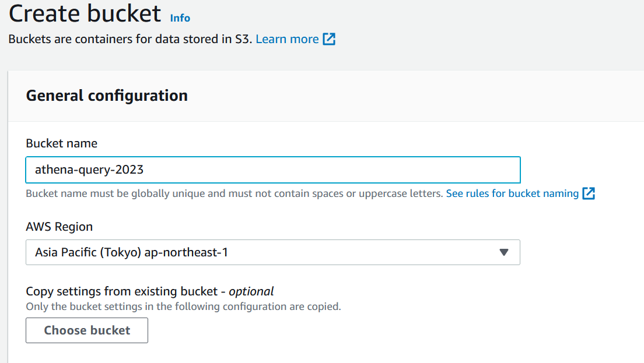Click the Create bucket page title
Viewport: 644px width, 363px height.
(x=85, y=13)
